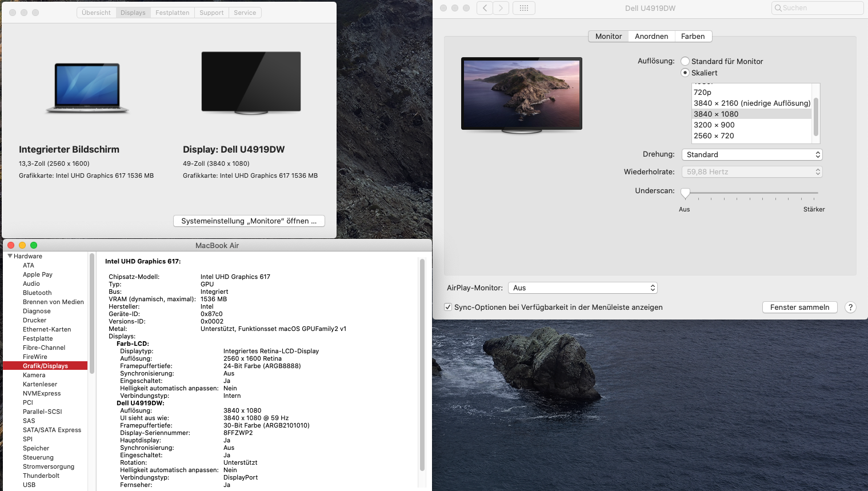Select '3840 × 2160 (niedrige Auflösung)' resolution
This screenshot has height=491, width=868.
[x=751, y=103]
